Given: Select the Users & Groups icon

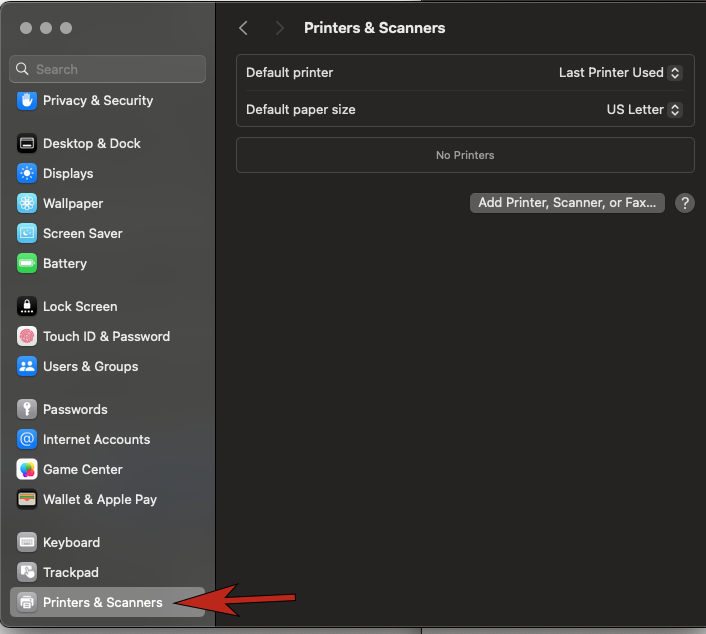Looking at the screenshot, I should pos(27,366).
